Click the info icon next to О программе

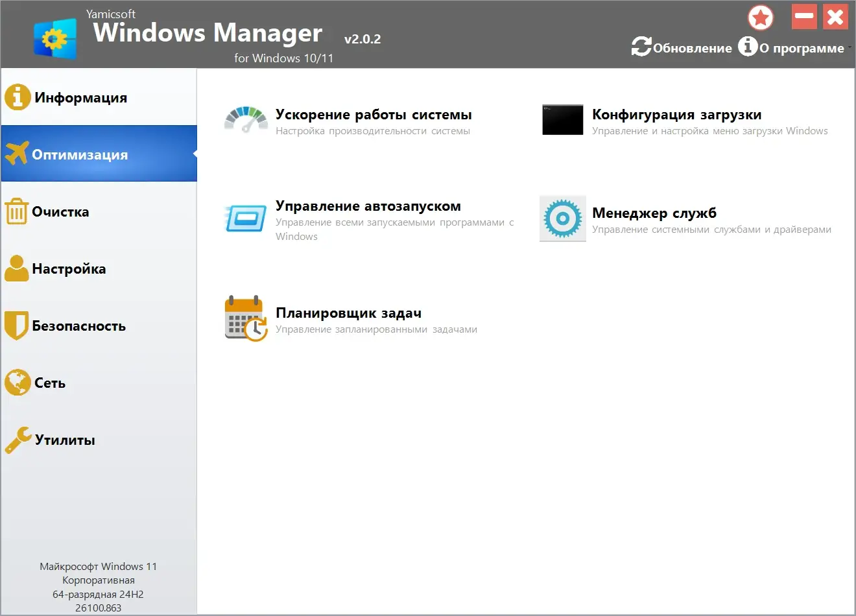click(x=748, y=46)
